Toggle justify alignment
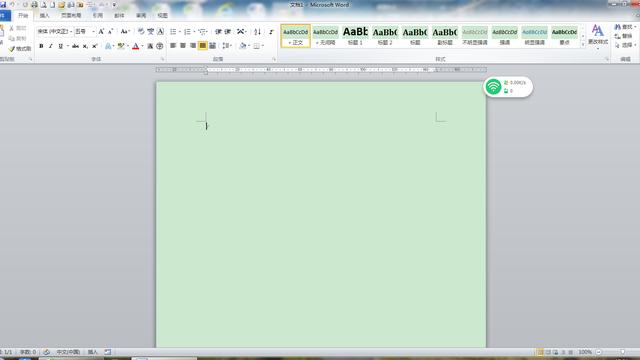The width and height of the screenshot is (640, 360). click(202, 46)
